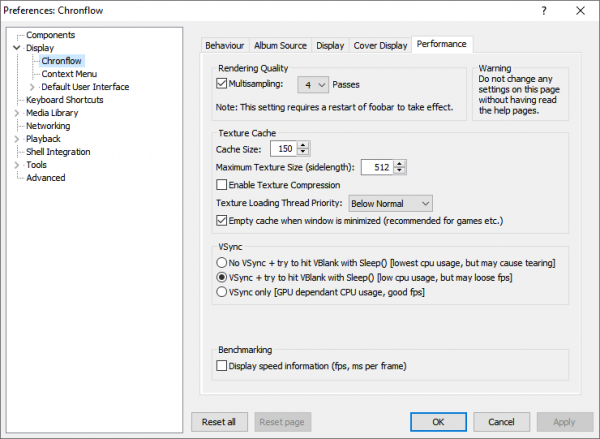The image size is (600, 439).
Task: Select the VSync only radio option
Action: pyautogui.click(x=222, y=292)
